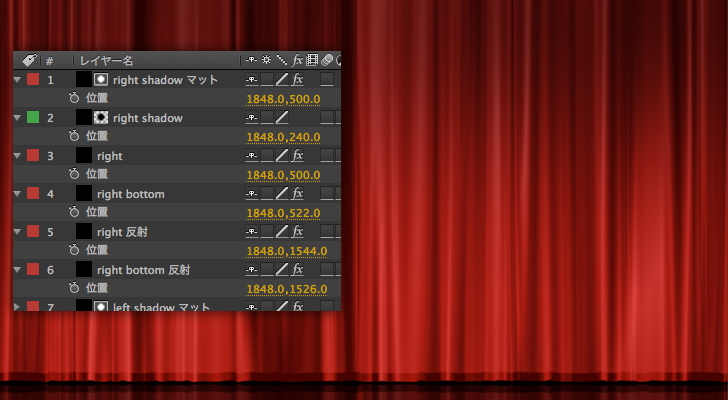Click the quality slash switch on right shadow layer

click(283, 118)
